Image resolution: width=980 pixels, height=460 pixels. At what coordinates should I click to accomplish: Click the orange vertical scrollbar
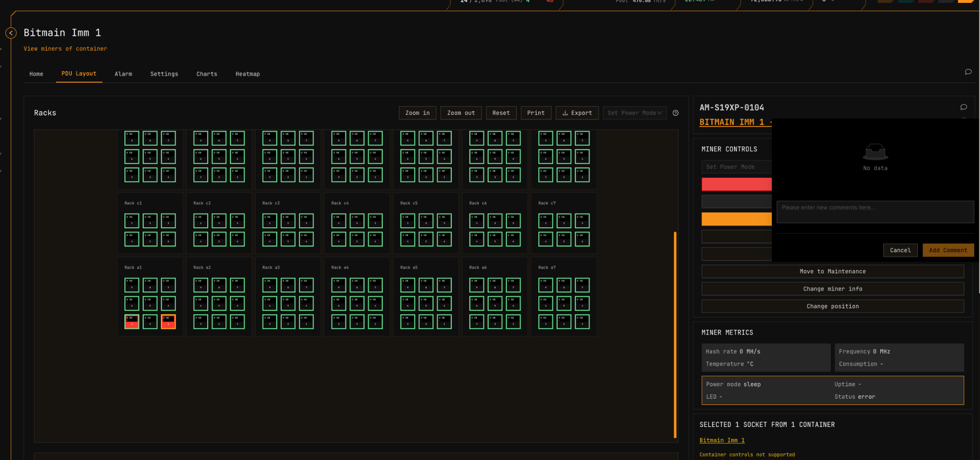click(675, 335)
